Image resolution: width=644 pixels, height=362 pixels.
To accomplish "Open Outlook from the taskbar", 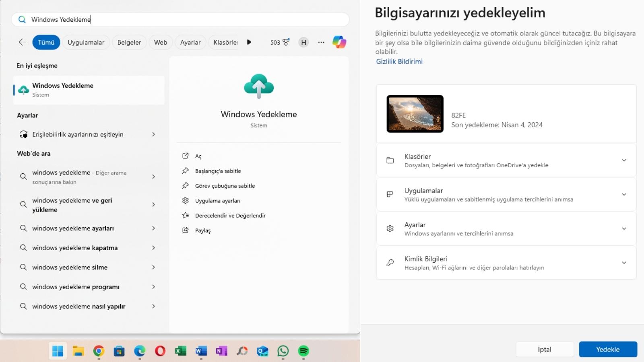I will pyautogui.click(x=262, y=351).
